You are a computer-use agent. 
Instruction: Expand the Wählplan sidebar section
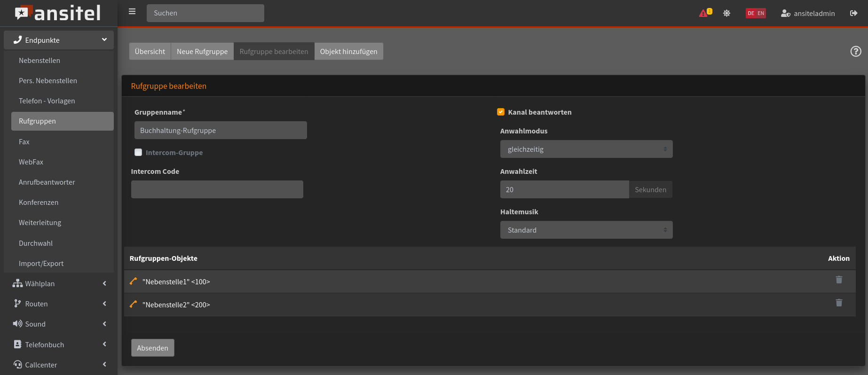pos(59,283)
